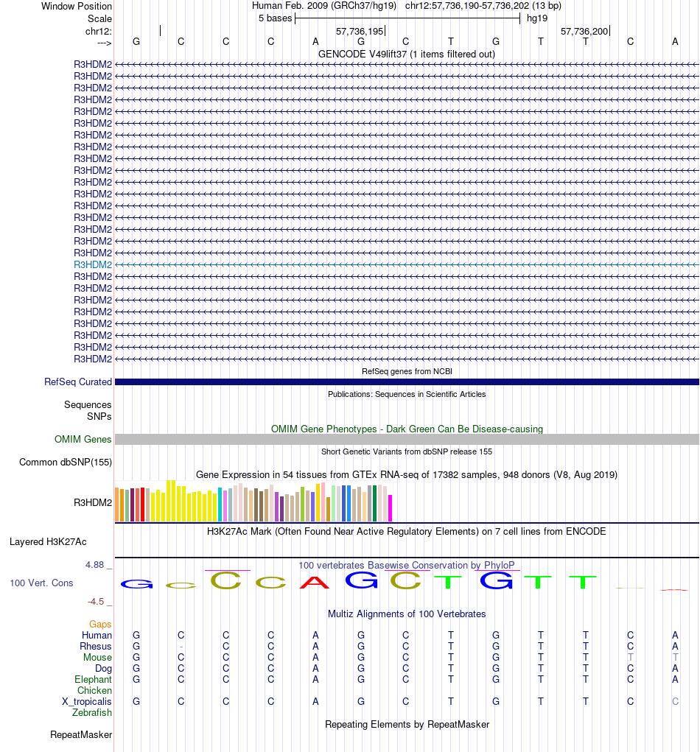Open the OMIM Gene Phenotypes track title
The height and width of the screenshot is (752, 700).
407,429
